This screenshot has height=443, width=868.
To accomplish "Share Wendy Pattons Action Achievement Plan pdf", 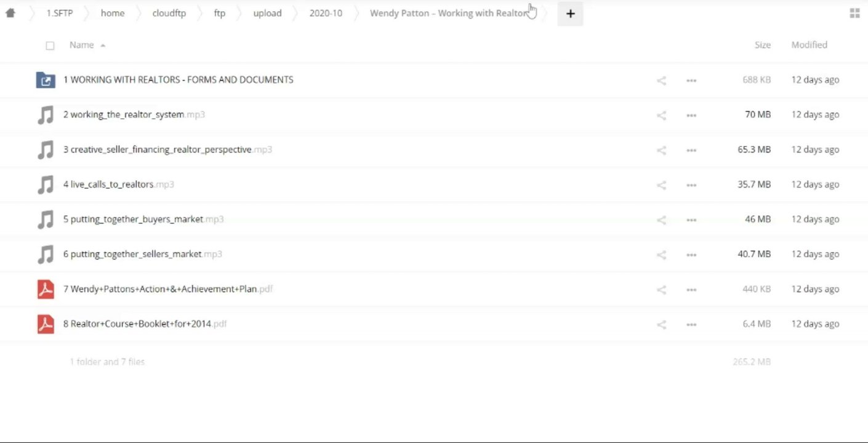I will point(661,289).
